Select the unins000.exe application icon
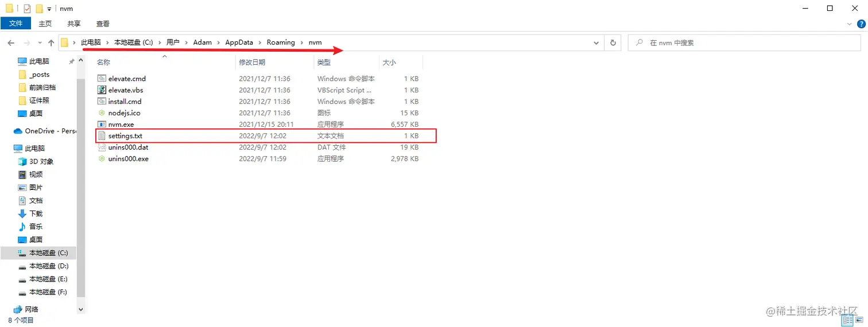 [102, 159]
